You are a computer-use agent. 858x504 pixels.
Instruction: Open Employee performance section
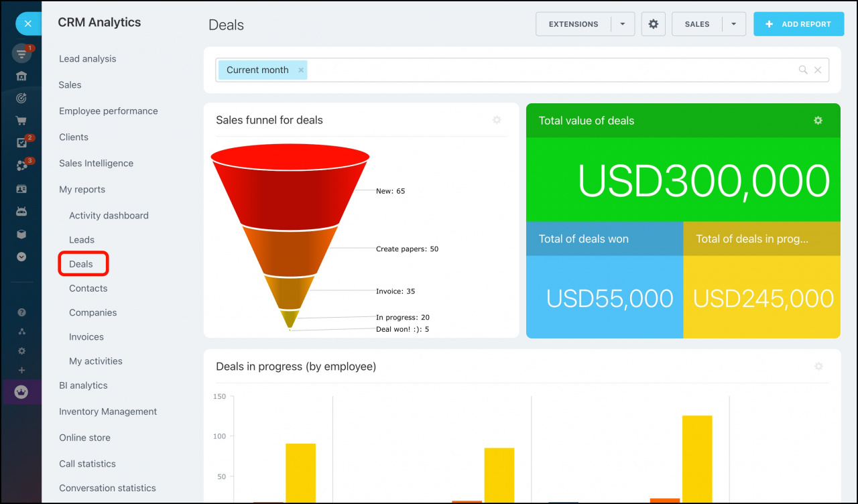point(109,111)
